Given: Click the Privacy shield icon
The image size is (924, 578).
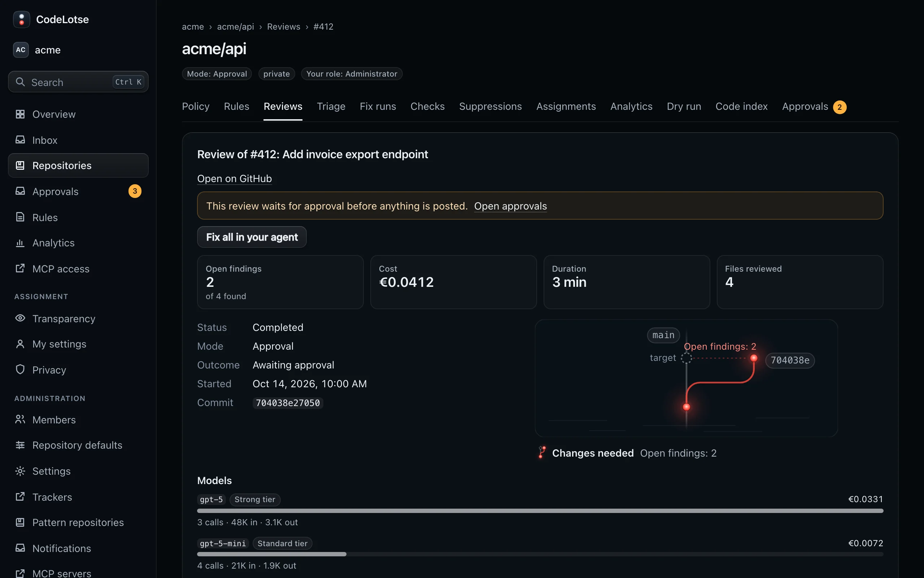Looking at the screenshot, I should tap(20, 369).
